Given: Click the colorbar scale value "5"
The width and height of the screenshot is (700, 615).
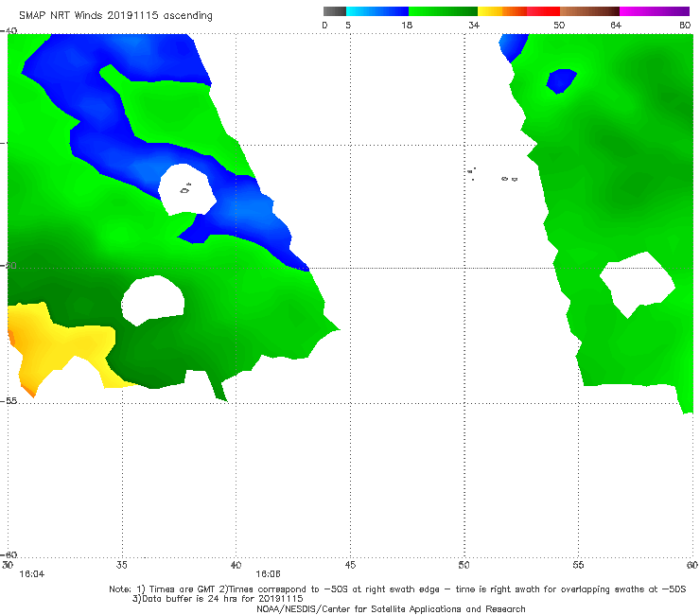Looking at the screenshot, I should 348,25.
